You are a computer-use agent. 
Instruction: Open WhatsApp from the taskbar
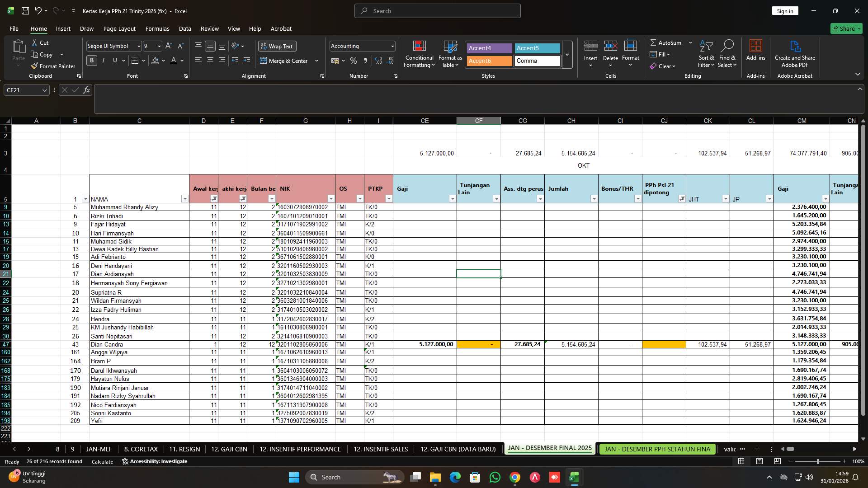495,477
